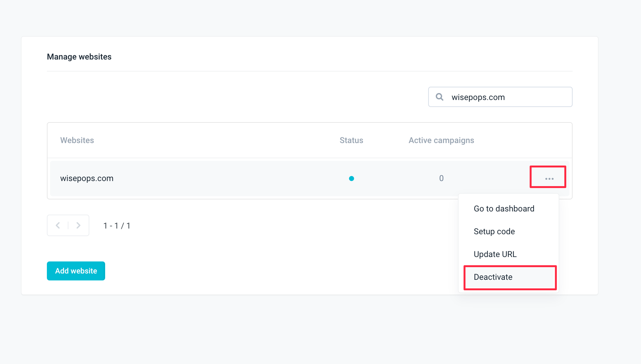Click the Active campaigns column header
This screenshot has width=641, height=364.
tap(441, 140)
